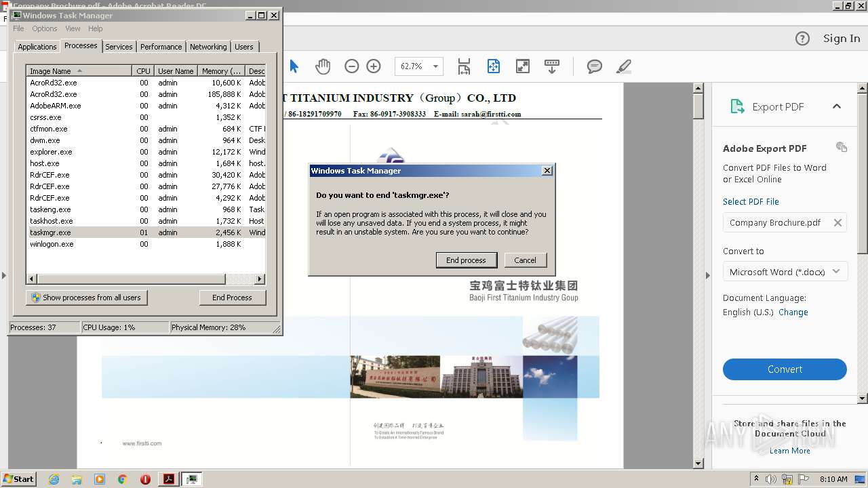Open Task Manager View menu
868x488 pixels.
pos(73,28)
